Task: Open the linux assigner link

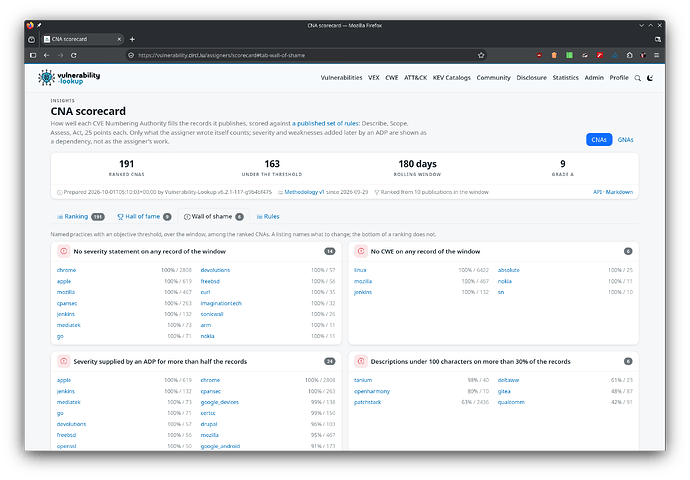Action: click(360, 270)
